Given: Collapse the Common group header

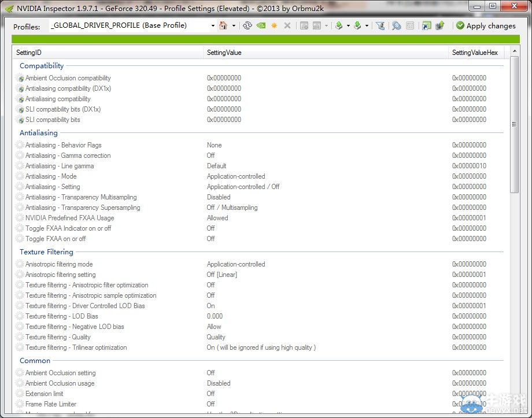Looking at the screenshot, I should (35, 361).
